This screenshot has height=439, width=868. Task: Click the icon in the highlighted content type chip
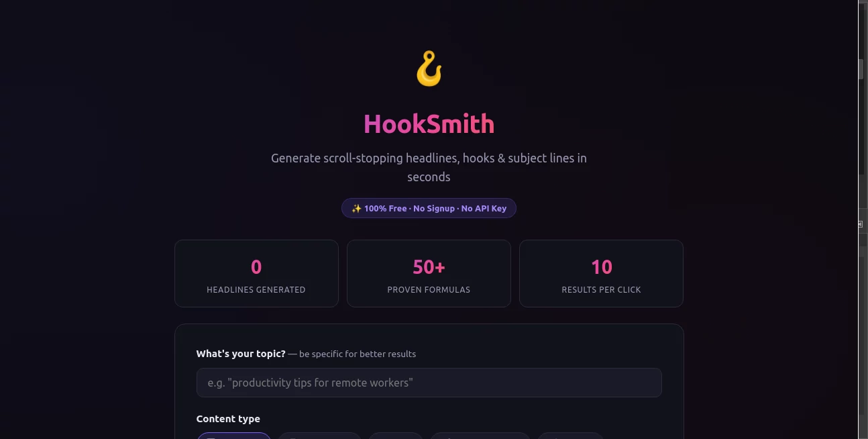pos(210,438)
